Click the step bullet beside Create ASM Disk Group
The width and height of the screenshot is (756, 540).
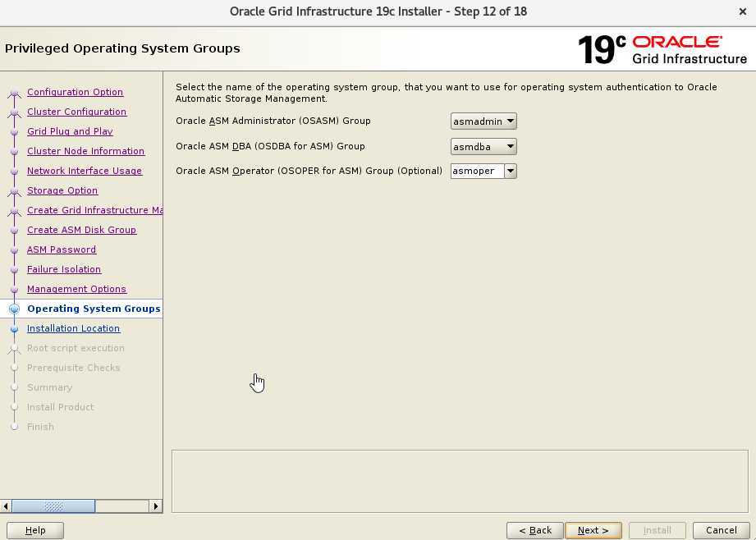click(x=15, y=230)
